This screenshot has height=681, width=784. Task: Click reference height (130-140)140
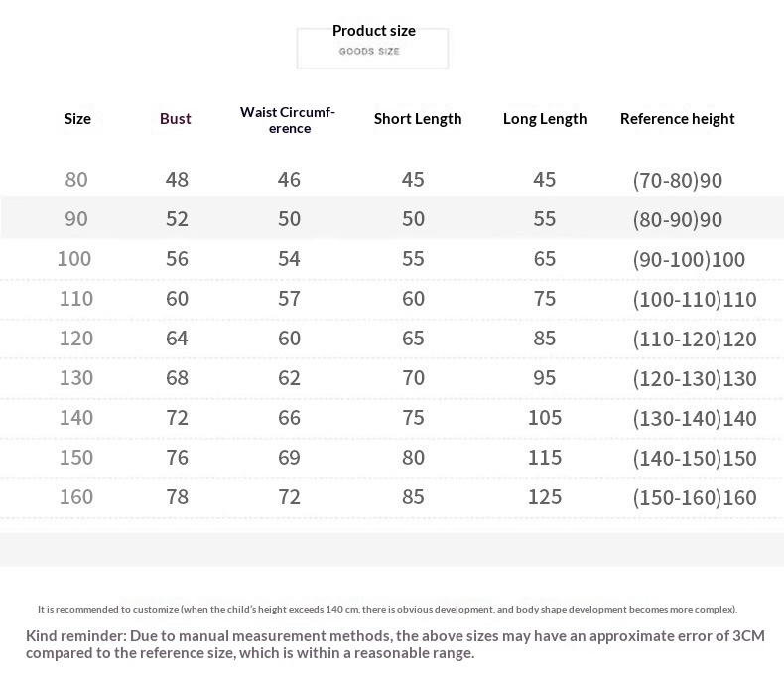tap(695, 419)
